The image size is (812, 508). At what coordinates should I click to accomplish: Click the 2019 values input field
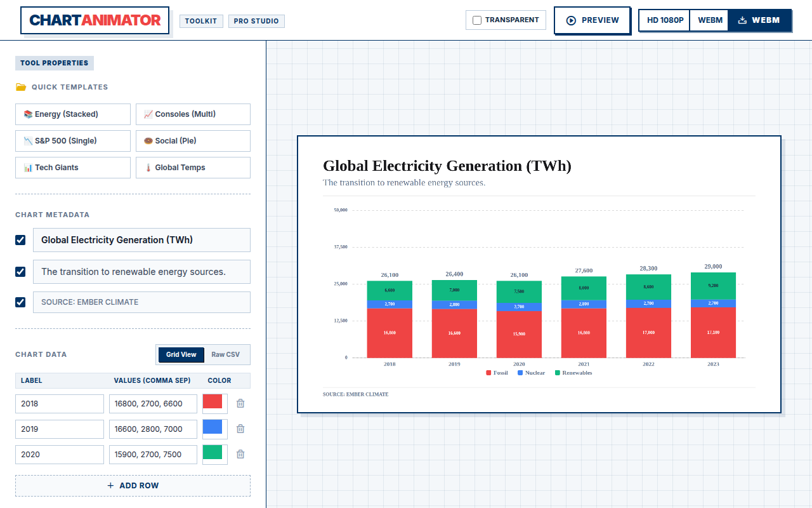(x=153, y=429)
